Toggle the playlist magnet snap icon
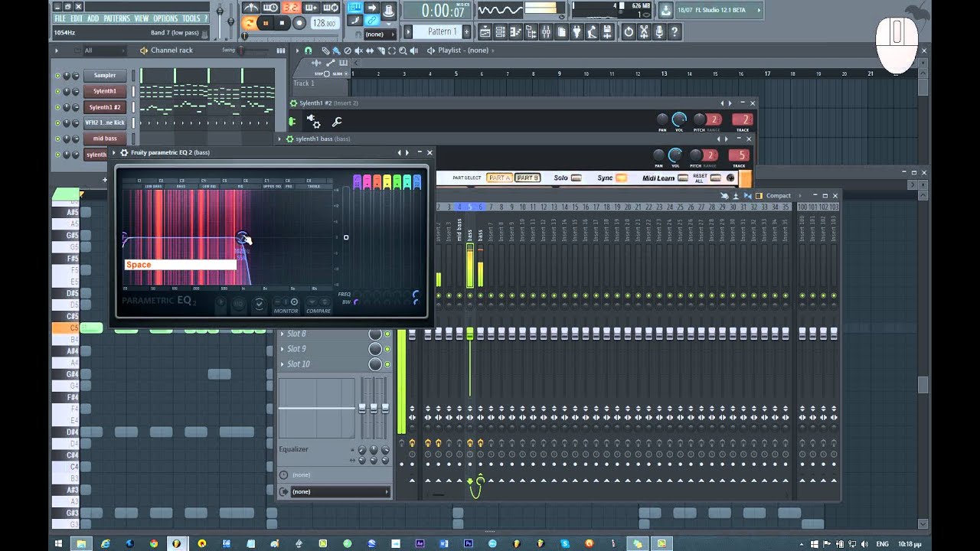Viewport: 980px width, 551px height. pyautogui.click(x=309, y=51)
